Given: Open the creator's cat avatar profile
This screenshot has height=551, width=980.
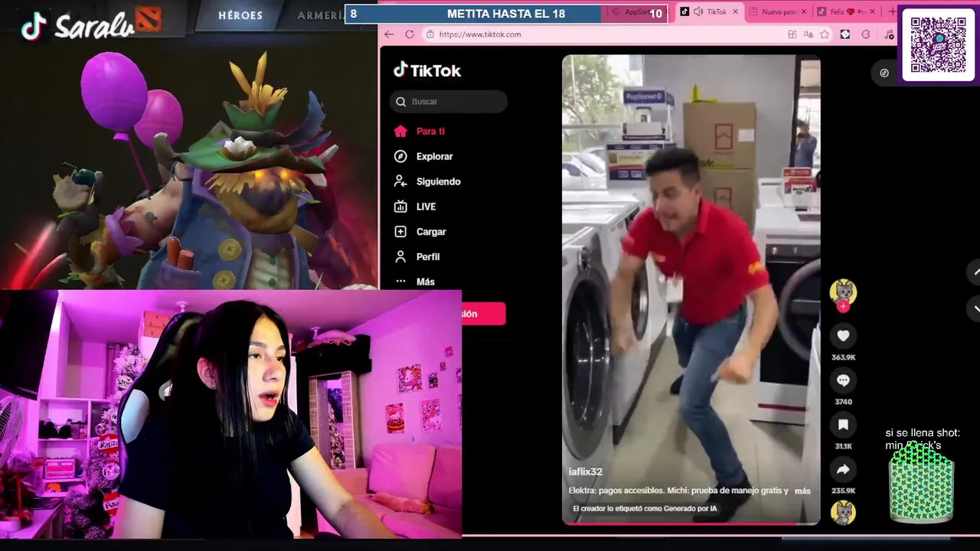Looking at the screenshot, I should coord(843,292).
